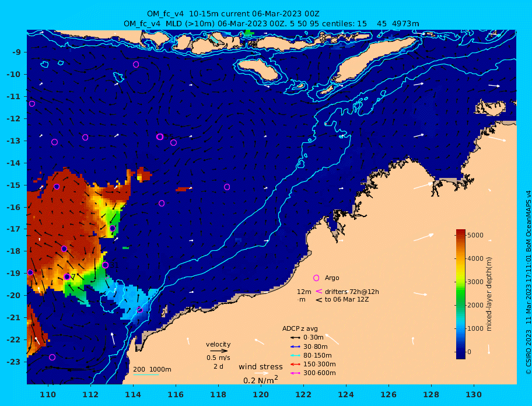Click the dark red top of the colorbar
The image size is (532, 406).
pyautogui.click(x=461, y=232)
